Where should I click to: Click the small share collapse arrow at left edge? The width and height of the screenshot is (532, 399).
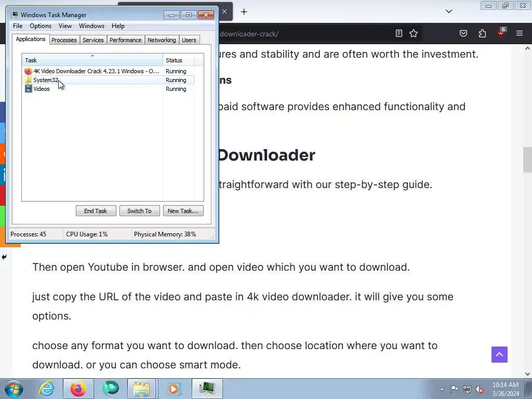click(x=4, y=257)
